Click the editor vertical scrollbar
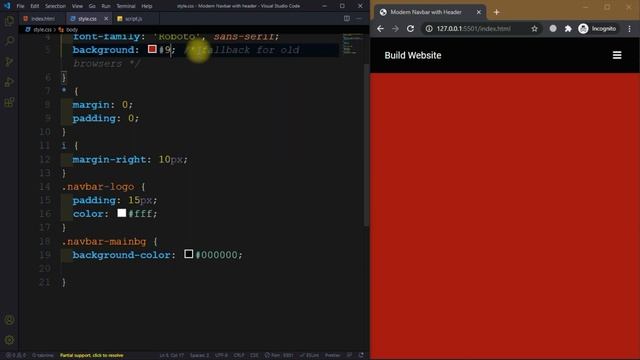Viewport: 640px width, 360px height. (x=366, y=144)
